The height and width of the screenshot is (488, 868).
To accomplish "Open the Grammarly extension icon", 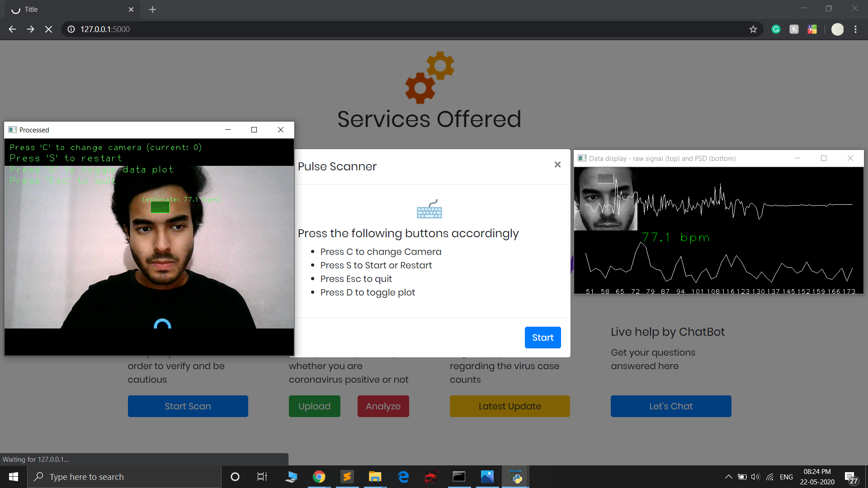I will point(776,29).
